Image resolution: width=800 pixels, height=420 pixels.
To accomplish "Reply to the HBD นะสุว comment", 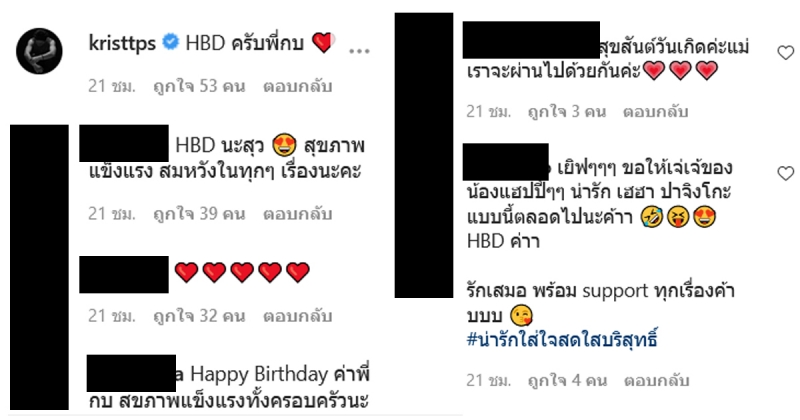I will (x=297, y=213).
